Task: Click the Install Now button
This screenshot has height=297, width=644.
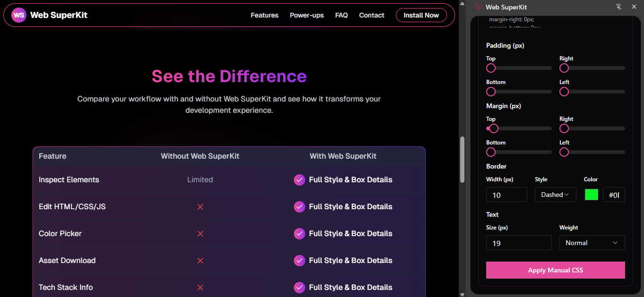Action: (421, 15)
